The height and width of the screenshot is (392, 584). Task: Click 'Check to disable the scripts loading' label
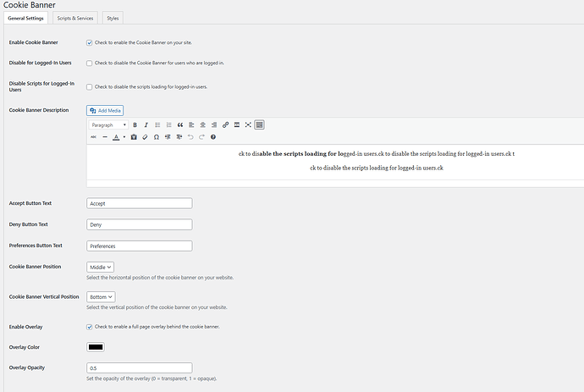coord(151,87)
